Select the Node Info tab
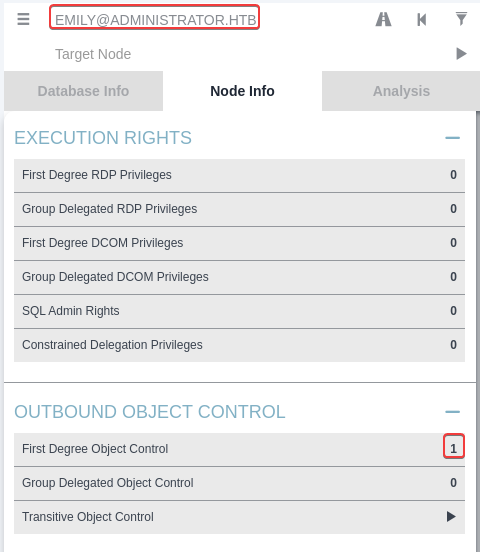480x552 pixels. tap(242, 91)
